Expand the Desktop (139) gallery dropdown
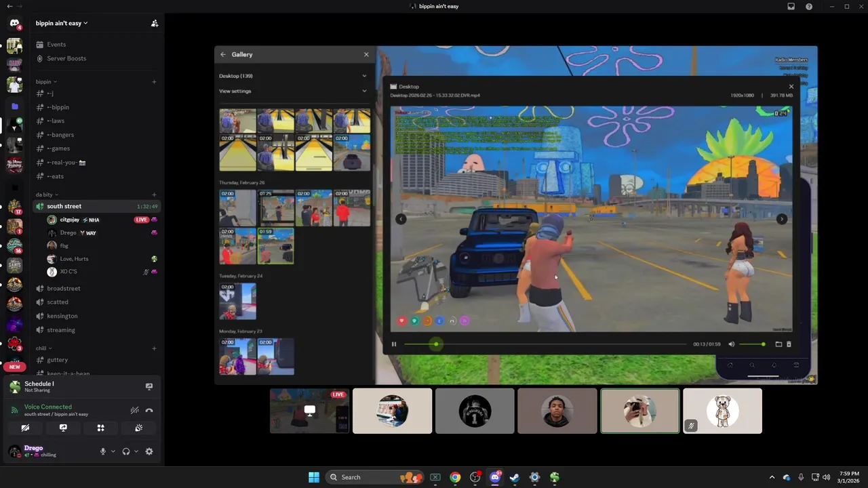The height and width of the screenshot is (488, 868). [x=364, y=76]
